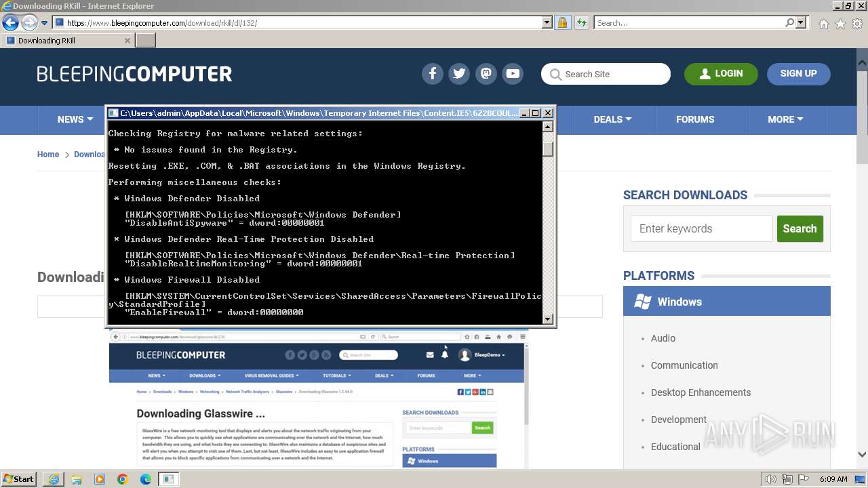The height and width of the screenshot is (488, 868).
Task: Launch Chrome from the taskbar
Action: (123, 479)
